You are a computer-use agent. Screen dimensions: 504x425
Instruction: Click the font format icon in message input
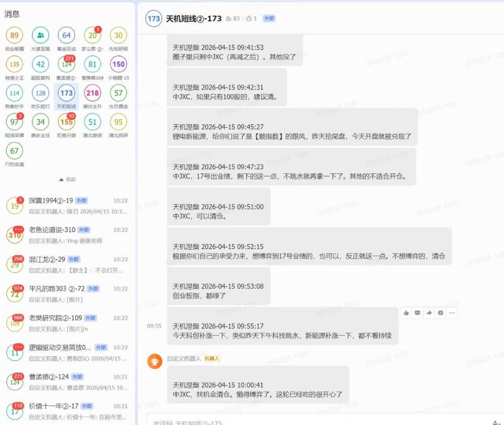point(496,422)
